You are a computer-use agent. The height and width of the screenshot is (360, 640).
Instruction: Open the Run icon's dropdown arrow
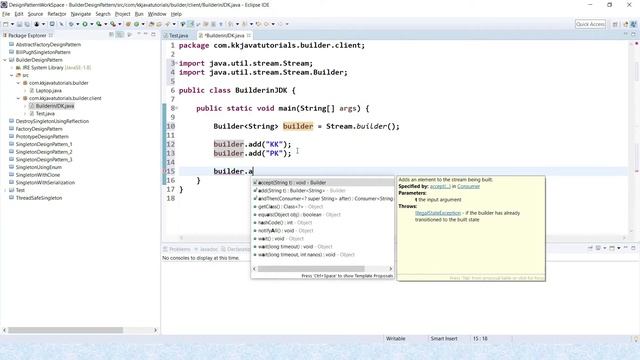pos(91,24)
